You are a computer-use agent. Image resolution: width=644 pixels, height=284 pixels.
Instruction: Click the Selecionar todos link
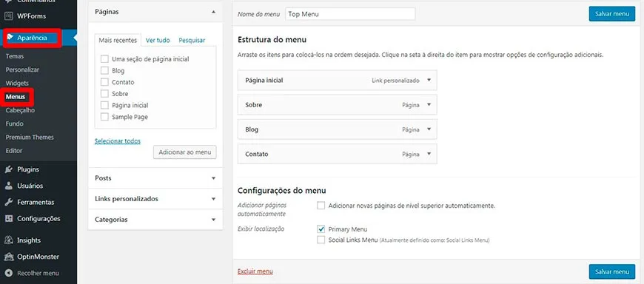[118, 141]
